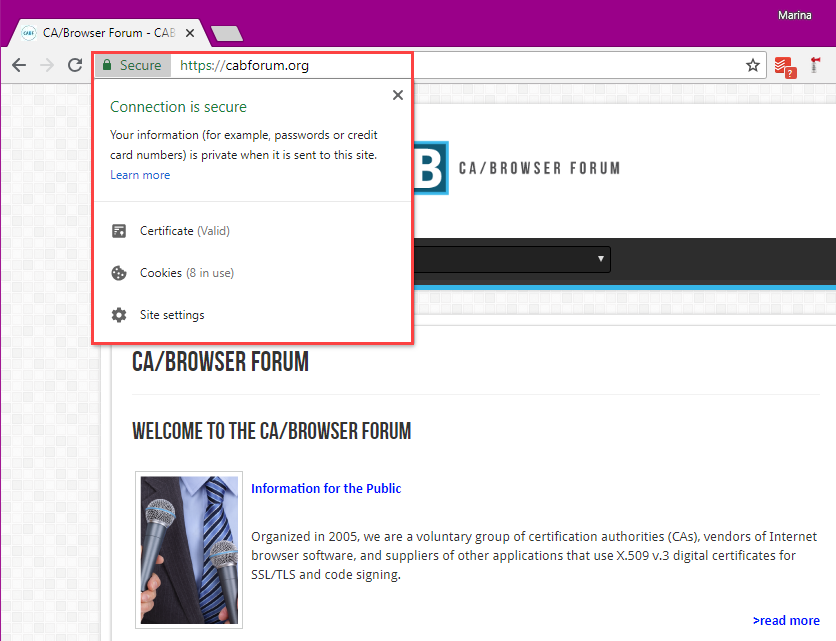Screen dimensions: 836x641
Task: Click the Welcome to the CA/Browser Forum heading
Action: tap(271, 431)
